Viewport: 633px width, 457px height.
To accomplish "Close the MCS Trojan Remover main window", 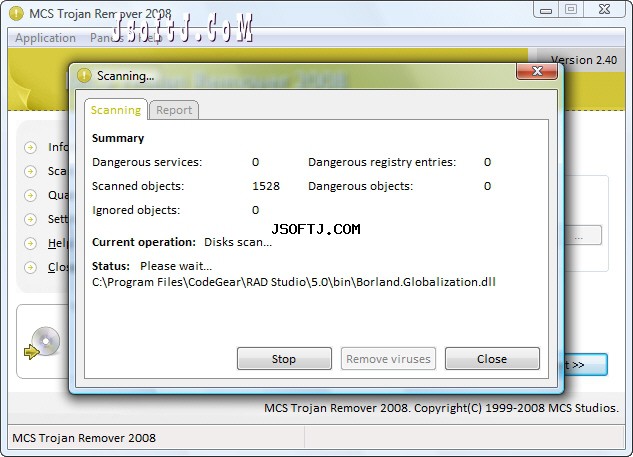I will pos(604,10).
